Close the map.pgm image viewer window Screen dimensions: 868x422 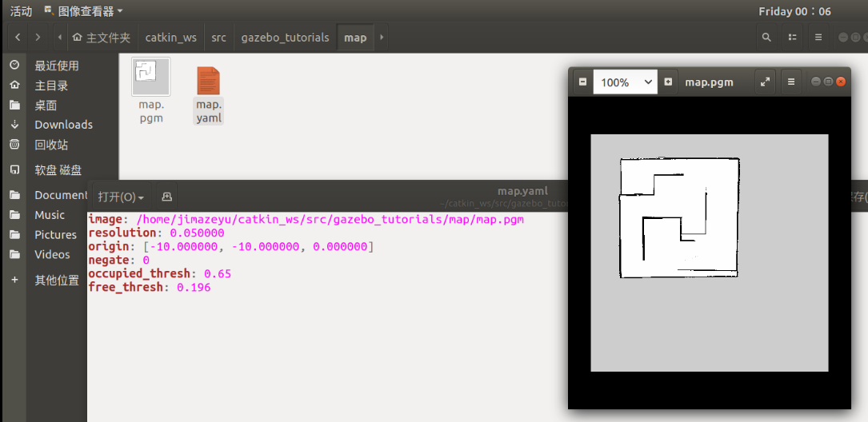[841, 82]
